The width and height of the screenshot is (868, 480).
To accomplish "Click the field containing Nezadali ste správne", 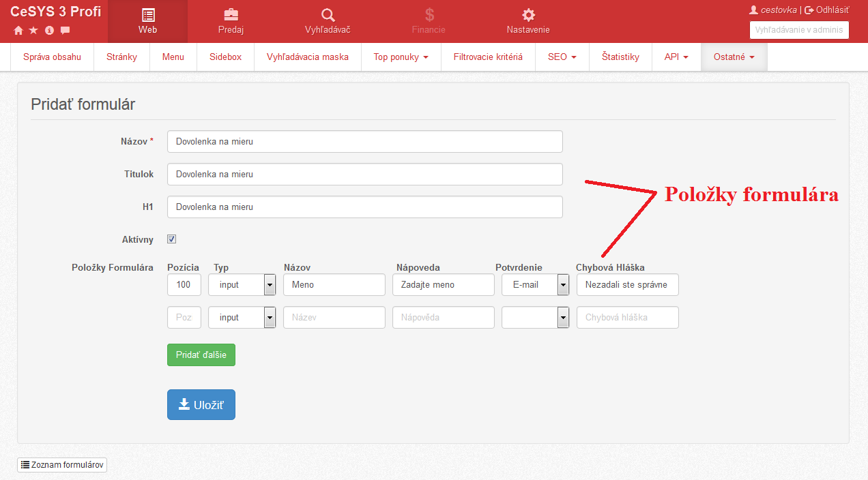I will click(x=628, y=285).
